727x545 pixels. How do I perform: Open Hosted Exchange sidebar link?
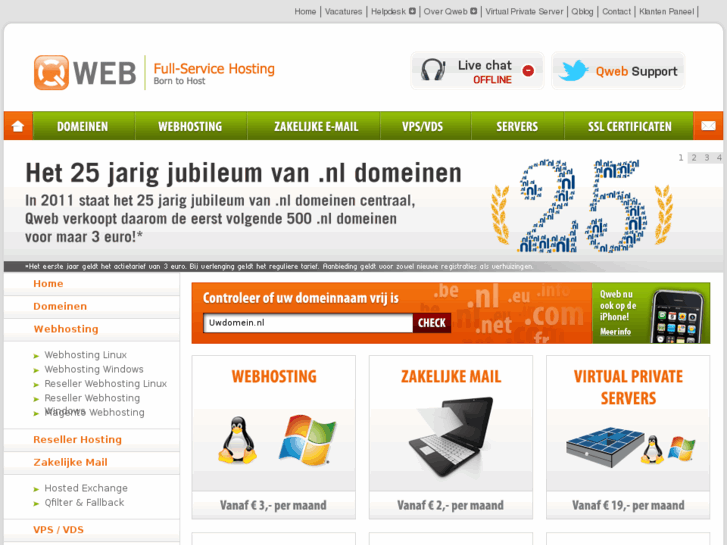tap(86, 488)
